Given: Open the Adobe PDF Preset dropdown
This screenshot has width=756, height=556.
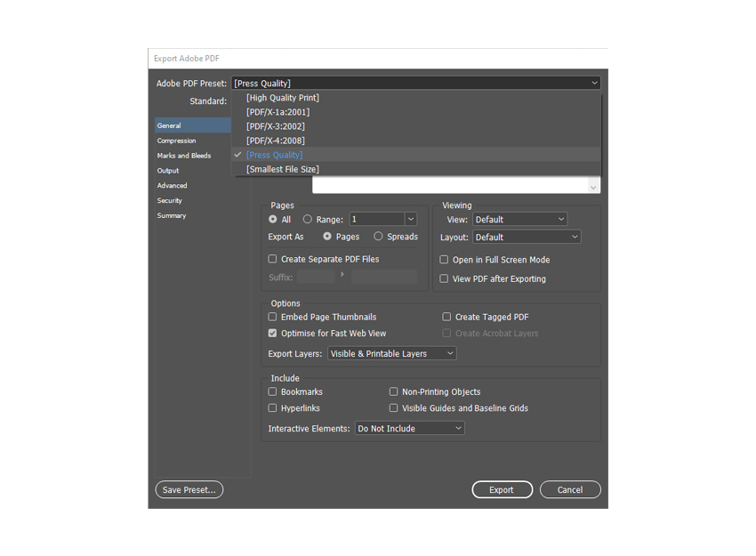Looking at the screenshot, I should click(415, 83).
